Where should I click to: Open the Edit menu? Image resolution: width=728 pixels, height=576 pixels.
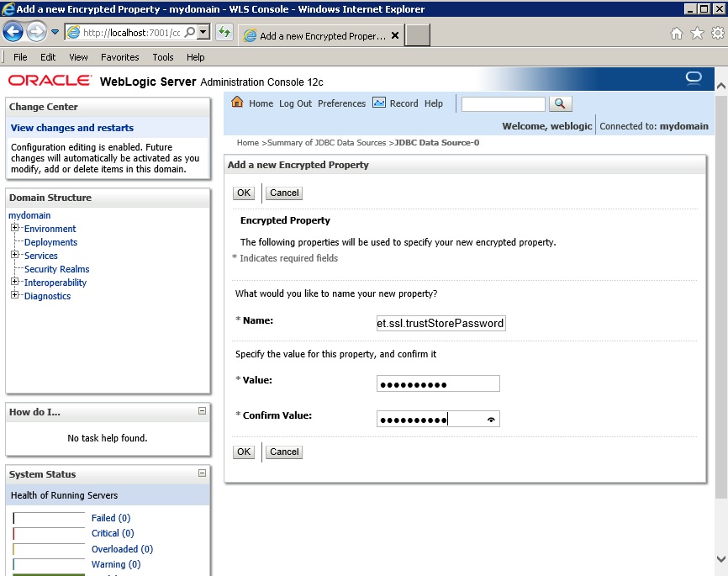(48, 57)
